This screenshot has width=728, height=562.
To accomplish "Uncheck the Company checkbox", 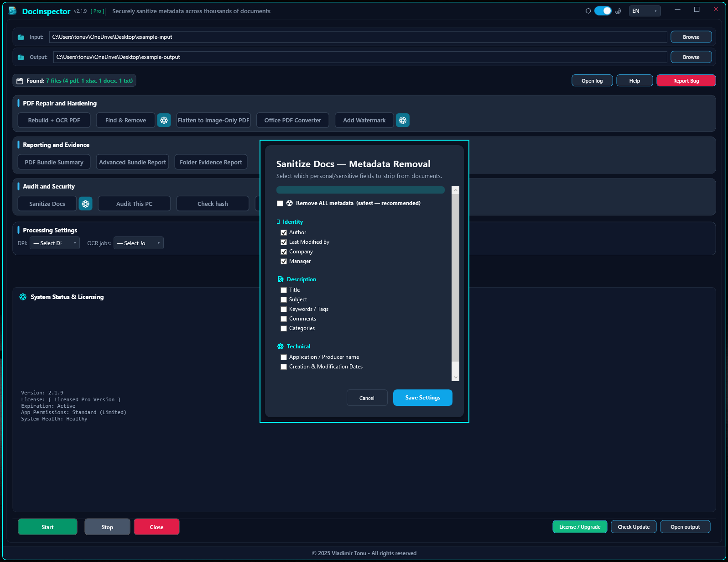I will [284, 252].
